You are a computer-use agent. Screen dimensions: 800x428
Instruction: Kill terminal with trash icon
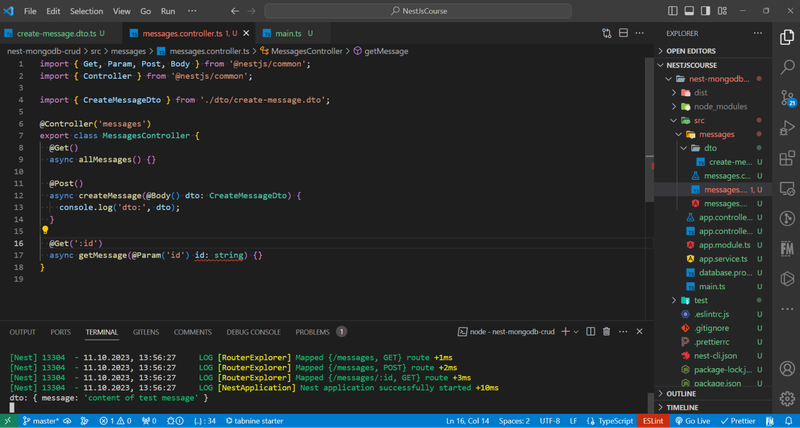coord(606,332)
